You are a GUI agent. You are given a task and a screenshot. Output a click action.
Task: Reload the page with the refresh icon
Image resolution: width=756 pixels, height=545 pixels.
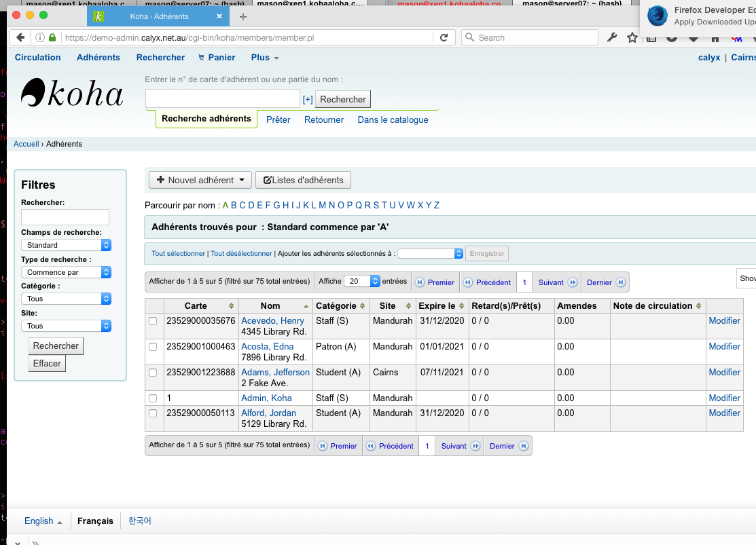coord(444,38)
